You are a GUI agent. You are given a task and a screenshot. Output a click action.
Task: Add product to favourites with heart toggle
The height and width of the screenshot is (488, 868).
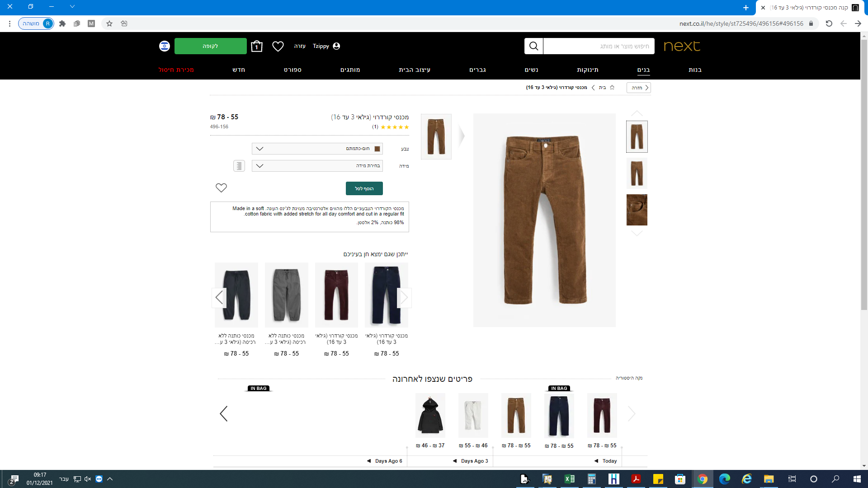point(221,188)
